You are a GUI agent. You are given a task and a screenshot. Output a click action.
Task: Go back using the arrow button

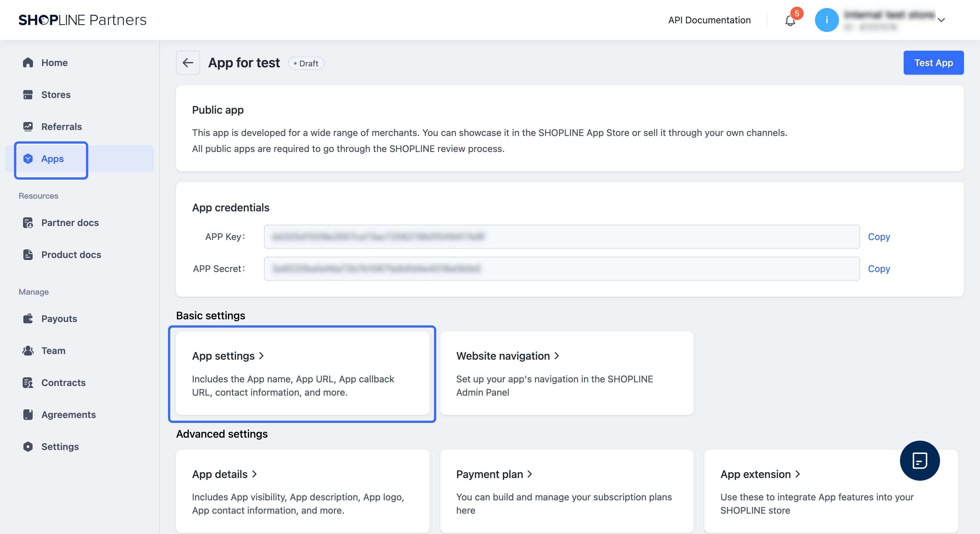tap(188, 62)
